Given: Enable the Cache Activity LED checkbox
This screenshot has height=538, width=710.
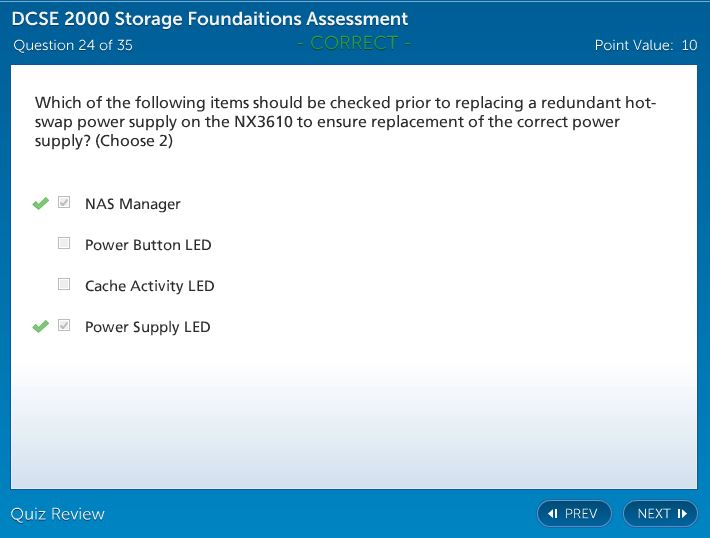Looking at the screenshot, I should point(64,285).
